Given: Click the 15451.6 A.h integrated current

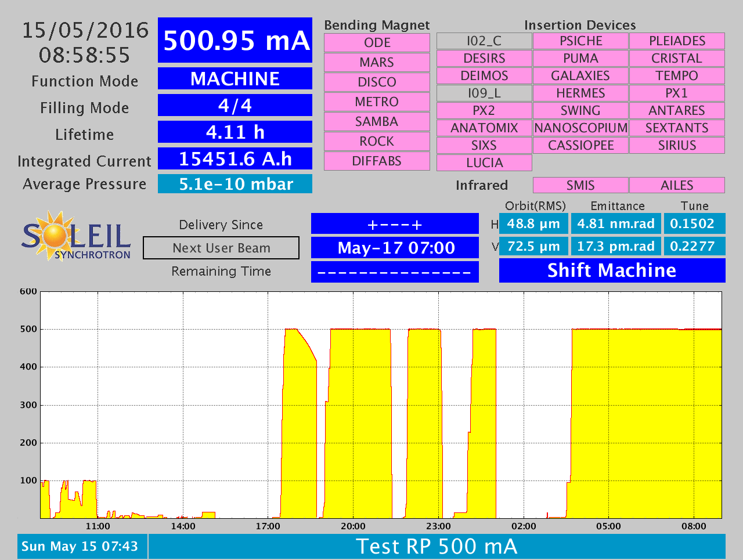Looking at the screenshot, I should coord(235,158).
